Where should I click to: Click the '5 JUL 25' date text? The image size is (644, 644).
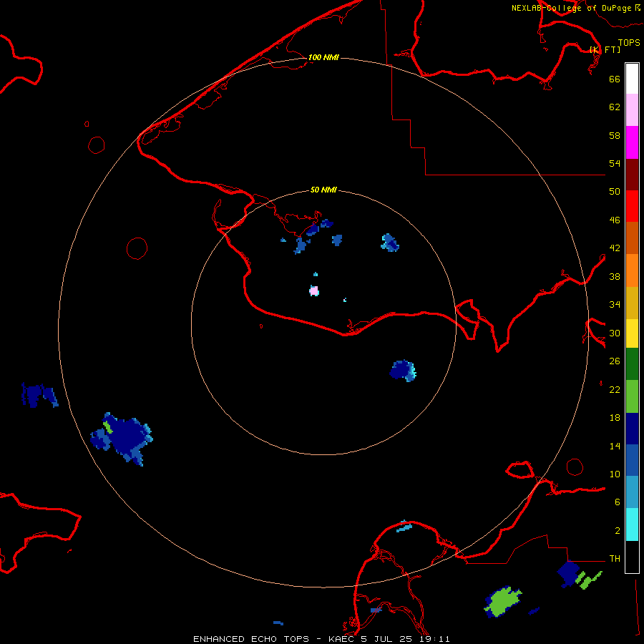[x=386, y=639]
